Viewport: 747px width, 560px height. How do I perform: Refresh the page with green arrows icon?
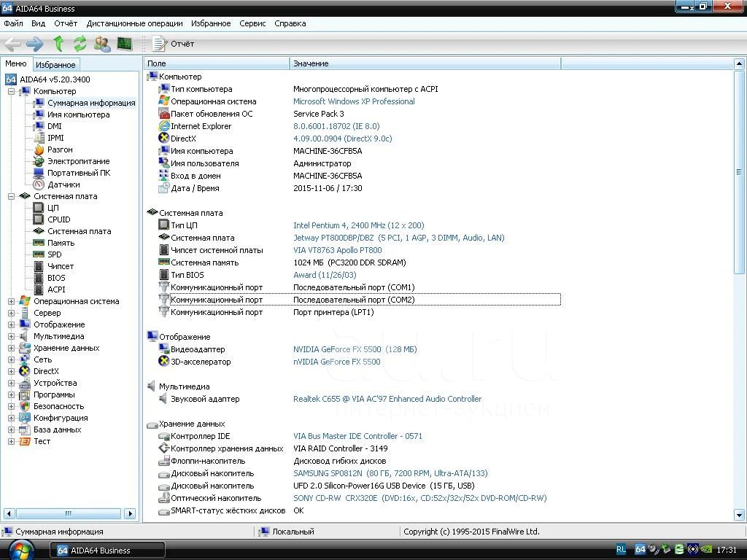coord(80,44)
